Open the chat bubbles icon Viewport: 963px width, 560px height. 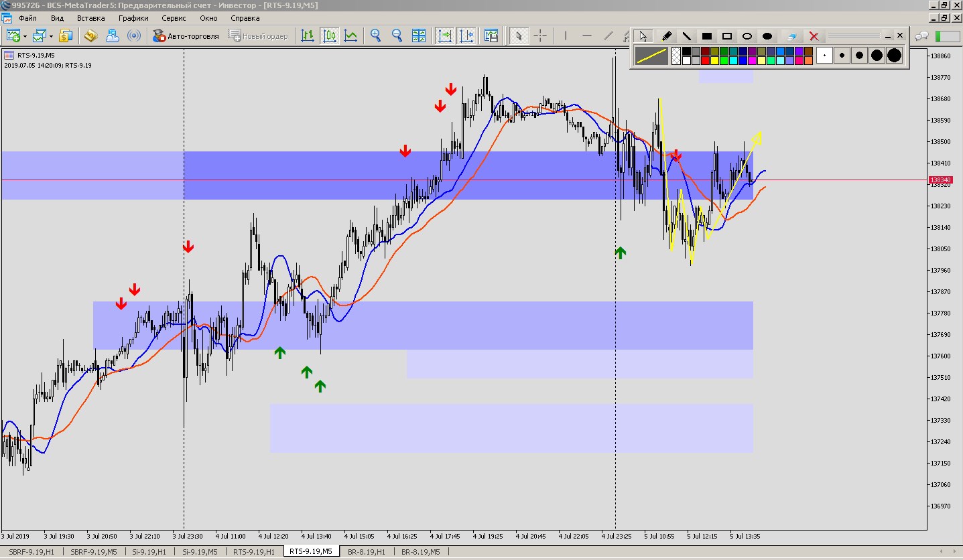(923, 36)
